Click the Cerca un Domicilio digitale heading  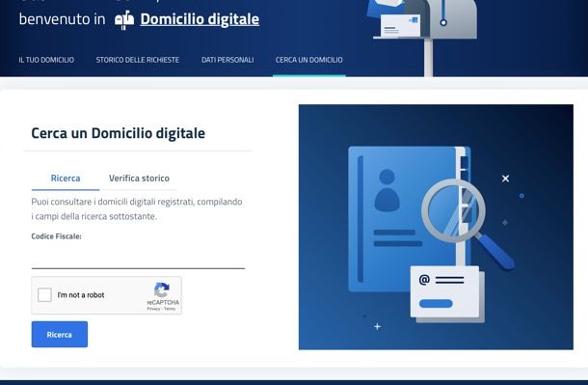[x=119, y=133]
